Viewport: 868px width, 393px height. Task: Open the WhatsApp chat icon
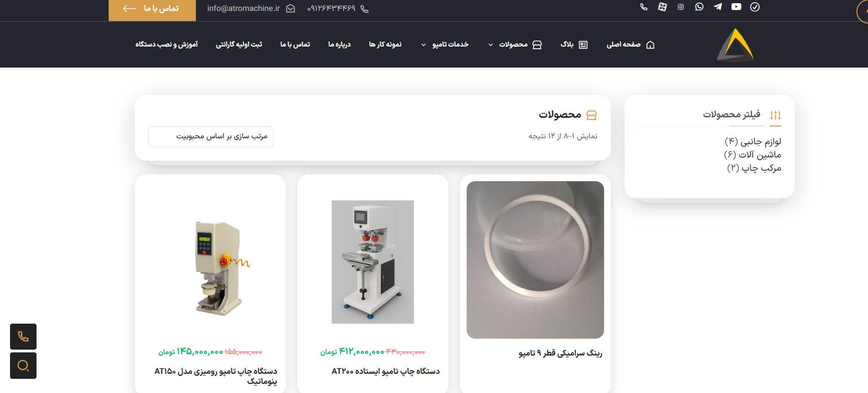click(699, 7)
